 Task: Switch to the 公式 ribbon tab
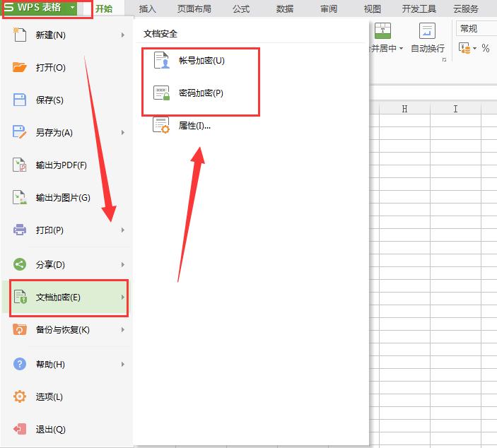coord(241,8)
